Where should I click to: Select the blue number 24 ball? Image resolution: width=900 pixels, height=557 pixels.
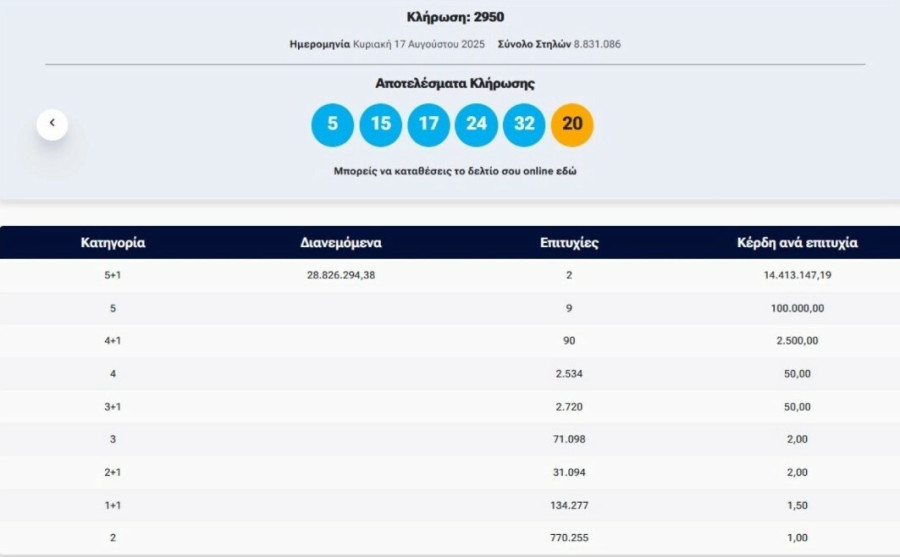point(476,125)
